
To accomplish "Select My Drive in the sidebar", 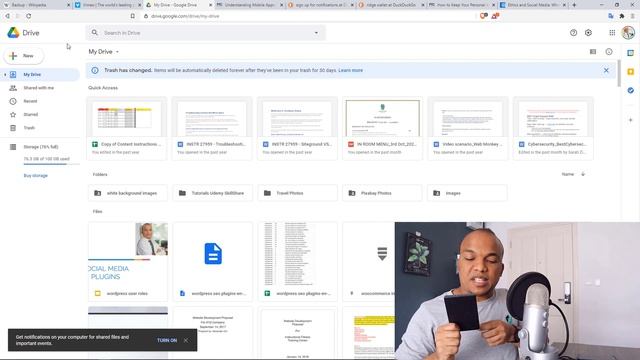I will tap(40, 75).
